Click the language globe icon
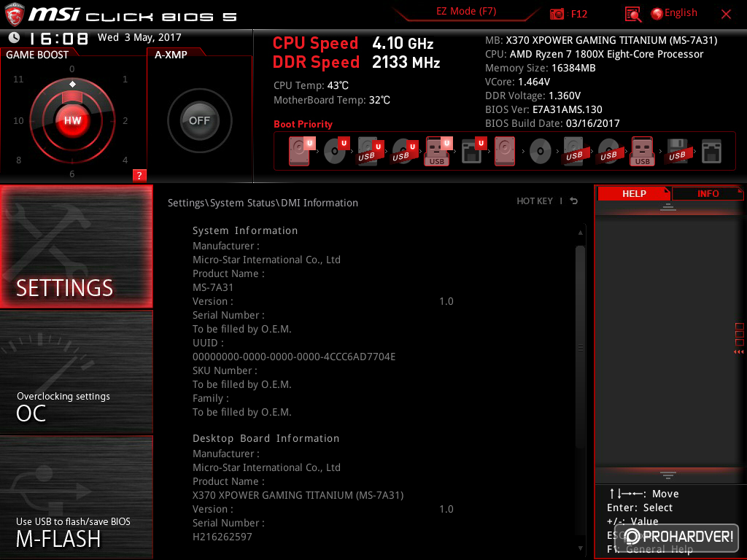Image resolution: width=747 pixels, height=560 pixels. point(657,14)
